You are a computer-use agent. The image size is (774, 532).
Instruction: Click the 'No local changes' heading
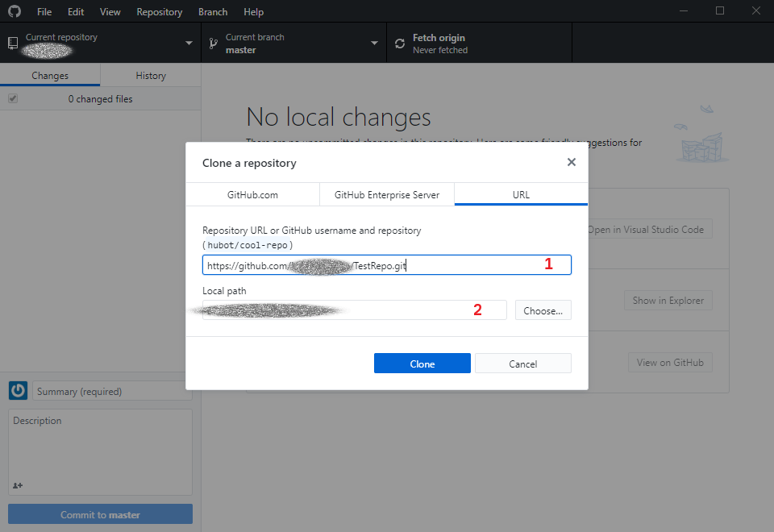tap(338, 118)
